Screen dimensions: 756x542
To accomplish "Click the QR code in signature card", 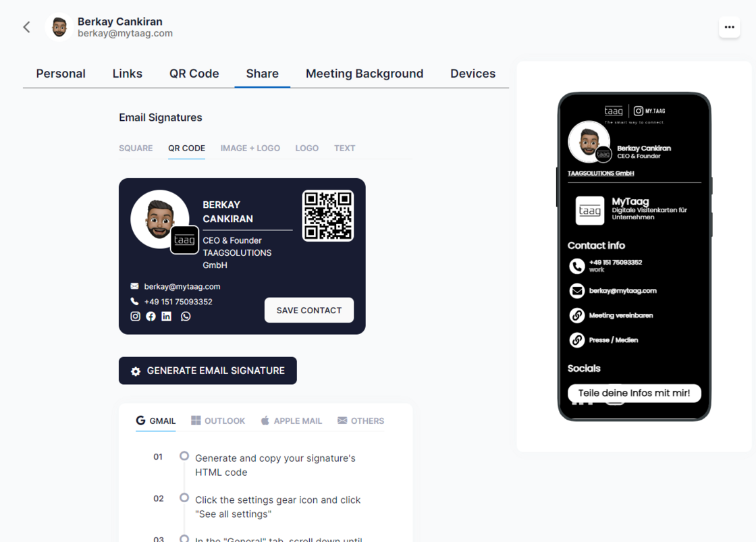I will click(328, 216).
